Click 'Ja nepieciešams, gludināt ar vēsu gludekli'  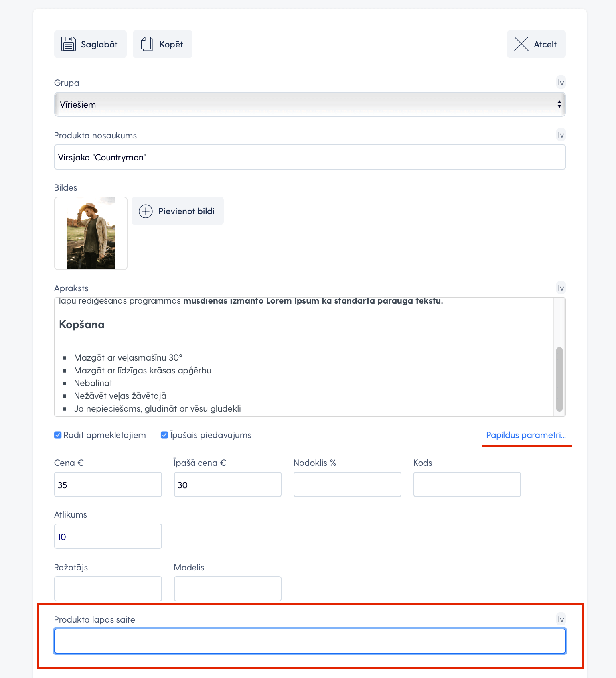click(158, 408)
